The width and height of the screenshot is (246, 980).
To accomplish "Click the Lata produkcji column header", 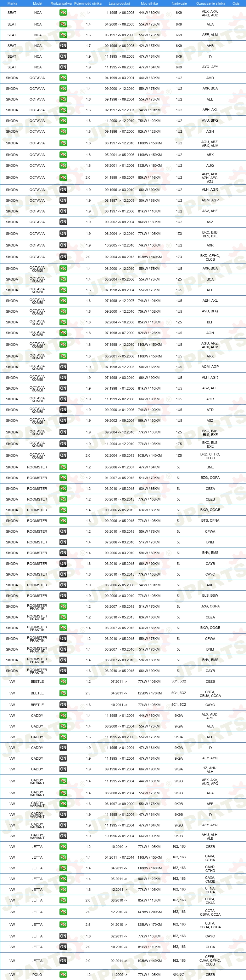I will pyautogui.click(x=119, y=3).
